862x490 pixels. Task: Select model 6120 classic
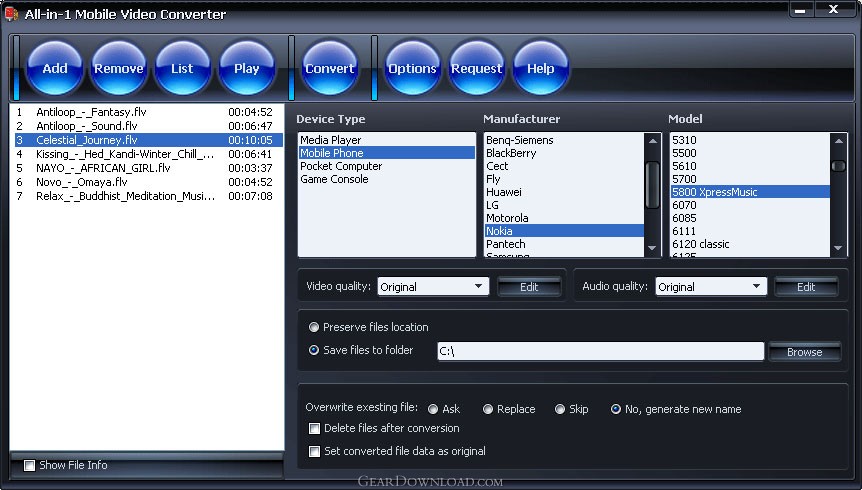[x=750, y=244]
